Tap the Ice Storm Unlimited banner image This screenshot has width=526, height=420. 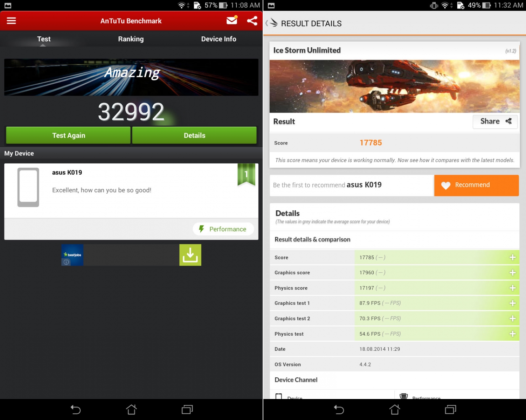point(394,86)
